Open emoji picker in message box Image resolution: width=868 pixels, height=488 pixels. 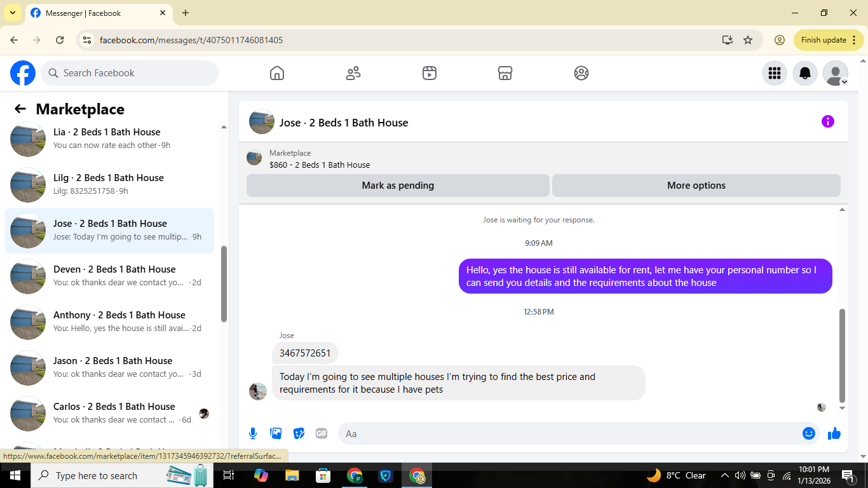point(809,433)
